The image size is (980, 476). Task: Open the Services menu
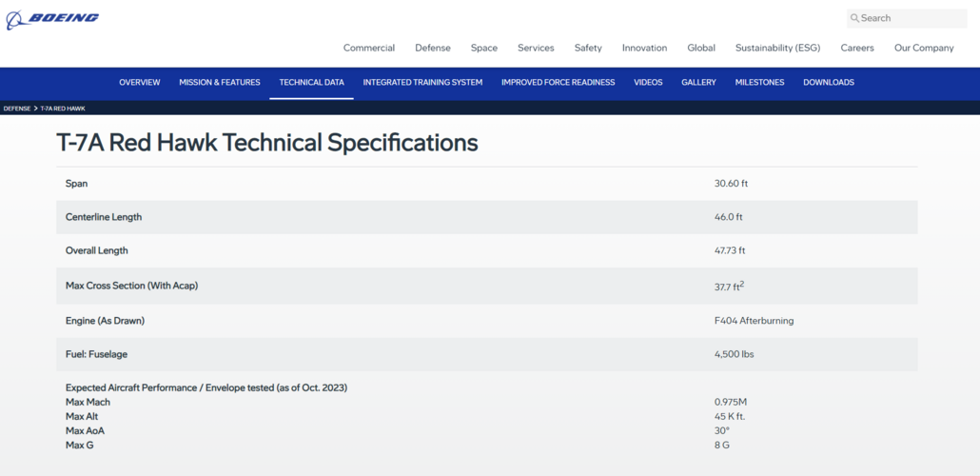click(536, 48)
